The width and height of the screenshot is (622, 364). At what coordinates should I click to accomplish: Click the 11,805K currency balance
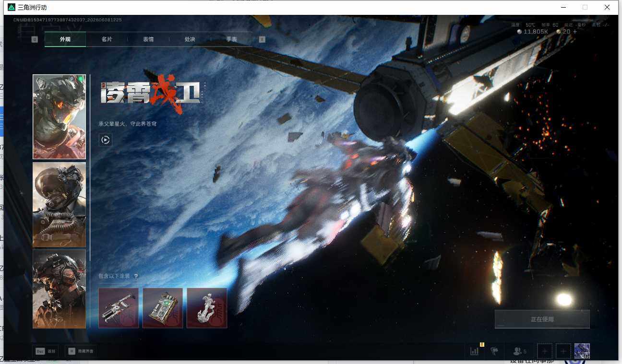(533, 32)
